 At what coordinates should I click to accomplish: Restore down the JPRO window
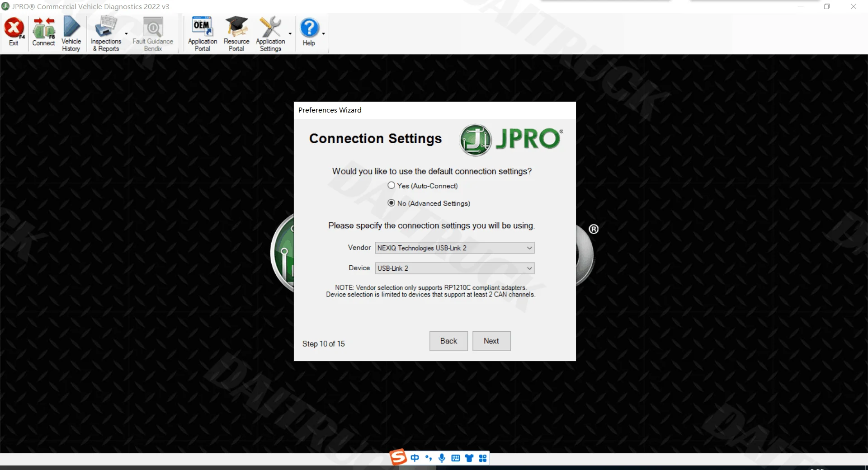(827, 6)
